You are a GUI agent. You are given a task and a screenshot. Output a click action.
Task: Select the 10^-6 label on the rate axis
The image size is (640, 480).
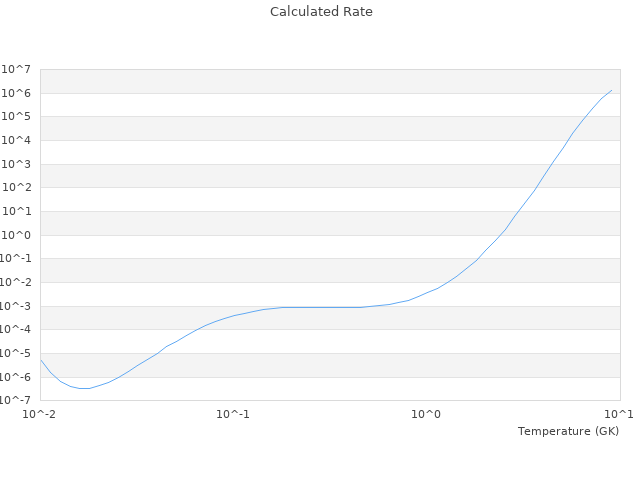point(16,378)
